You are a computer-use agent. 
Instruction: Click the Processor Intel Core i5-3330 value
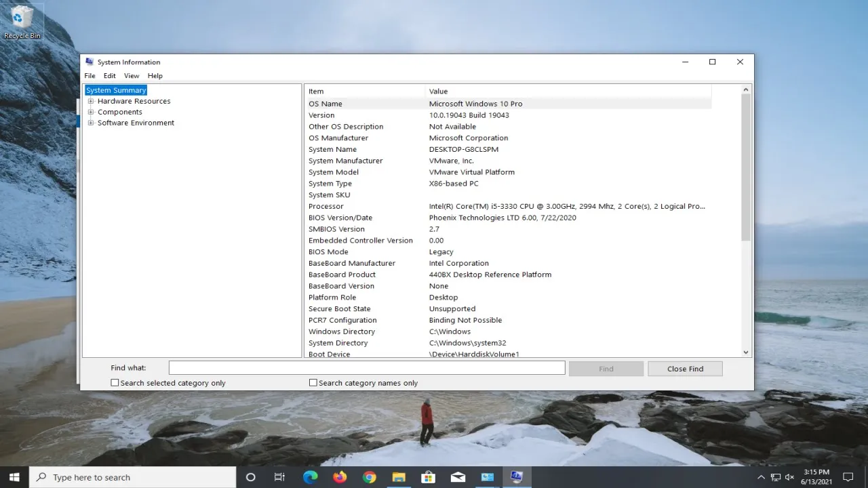click(567, 206)
